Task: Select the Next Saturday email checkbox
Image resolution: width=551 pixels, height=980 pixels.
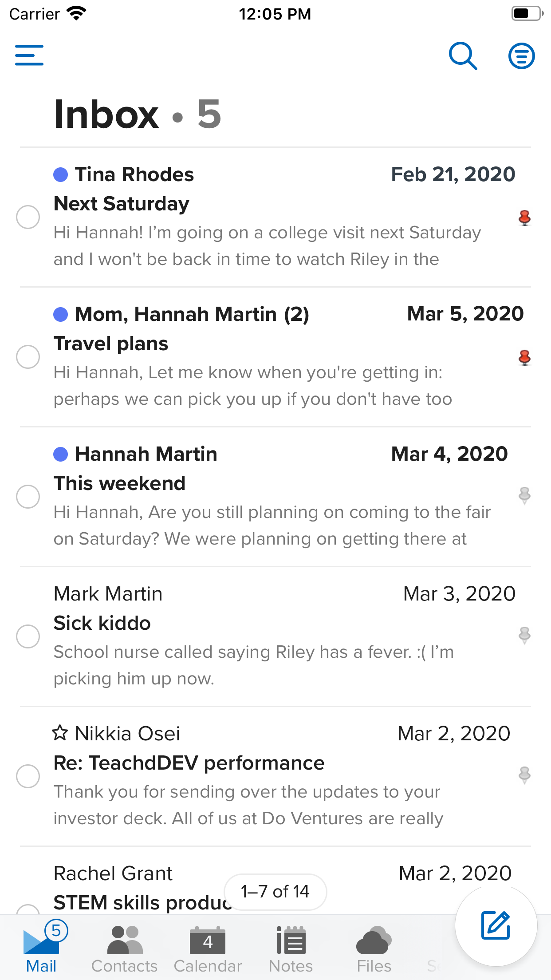Action: click(x=28, y=217)
